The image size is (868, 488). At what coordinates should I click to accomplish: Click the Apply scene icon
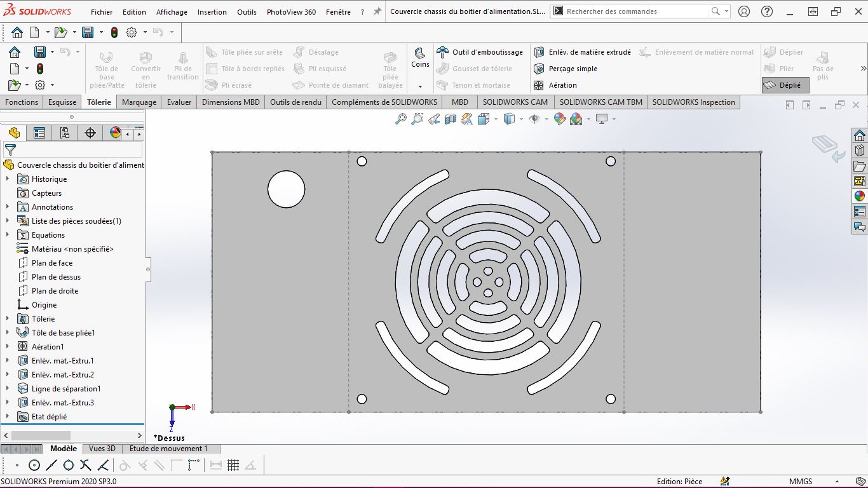pos(576,119)
